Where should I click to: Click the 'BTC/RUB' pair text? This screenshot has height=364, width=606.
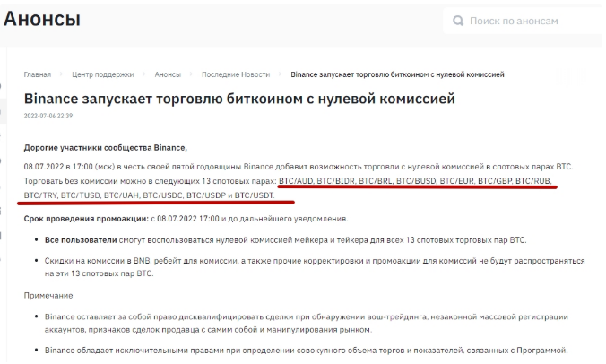533,181
